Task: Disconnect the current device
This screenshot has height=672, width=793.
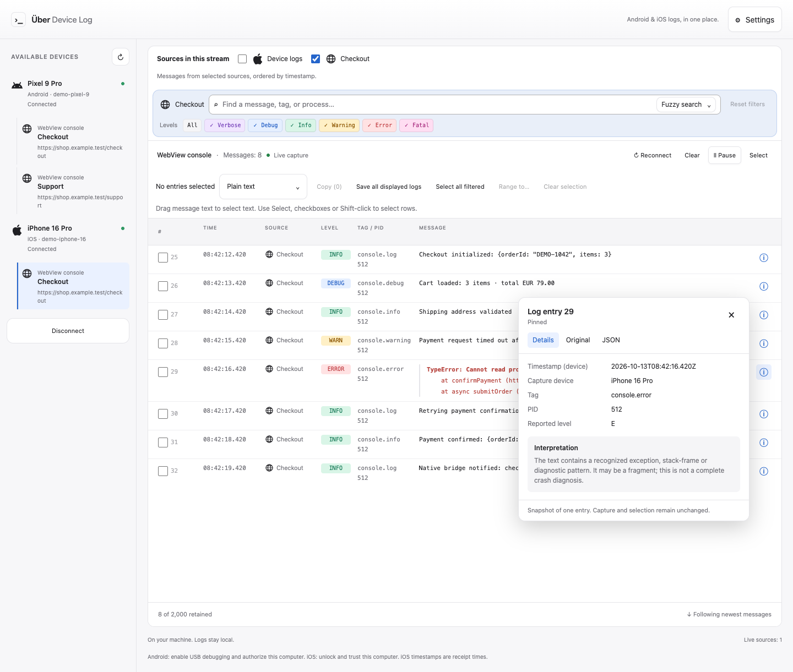Action: click(68, 331)
